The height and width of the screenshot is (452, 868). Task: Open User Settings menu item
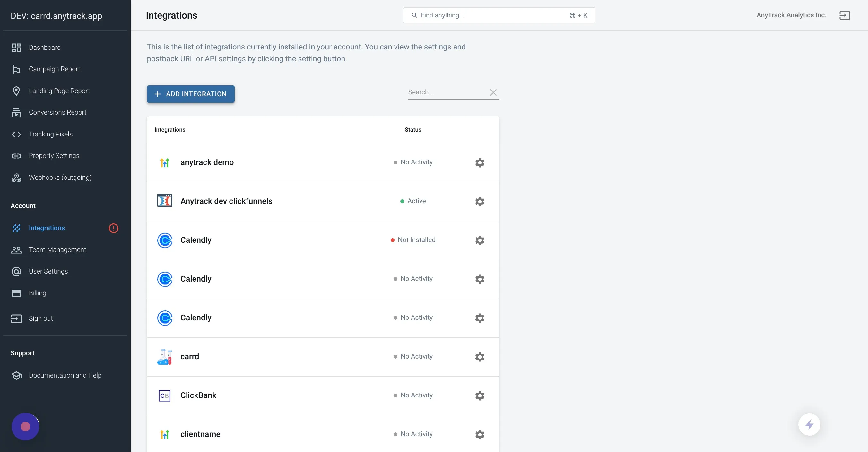pyautogui.click(x=48, y=271)
